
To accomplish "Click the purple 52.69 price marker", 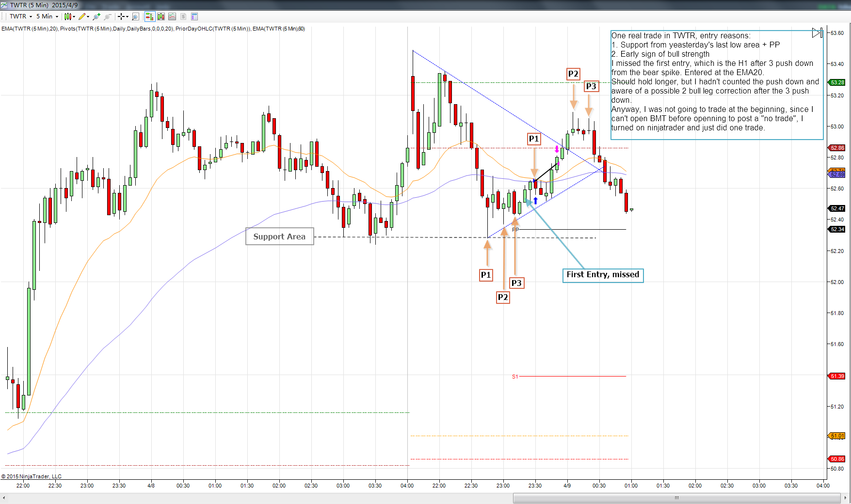I will 836,174.
